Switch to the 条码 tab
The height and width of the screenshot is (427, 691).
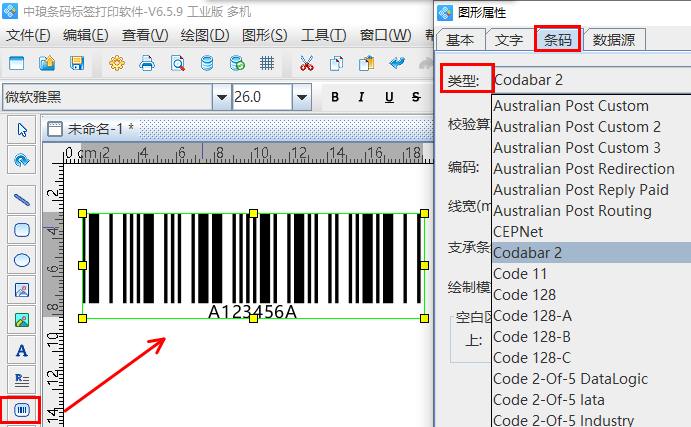pos(557,39)
